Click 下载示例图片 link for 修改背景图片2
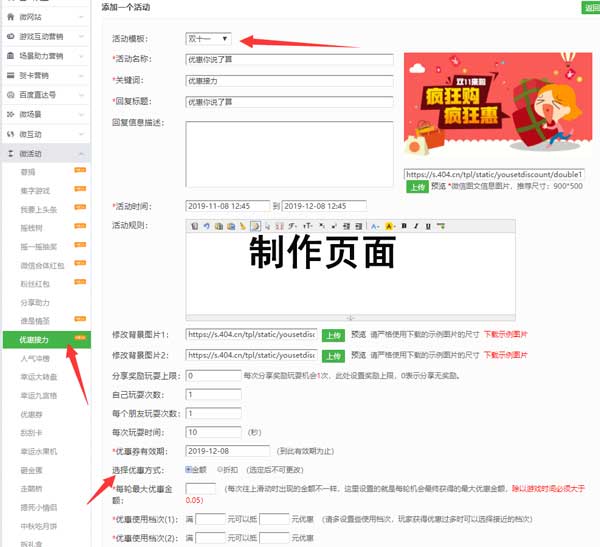This screenshot has width=600, height=547. (x=505, y=355)
